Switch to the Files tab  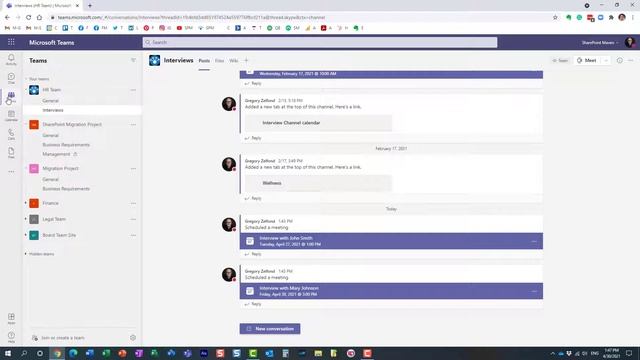click(x=220, y=61)
